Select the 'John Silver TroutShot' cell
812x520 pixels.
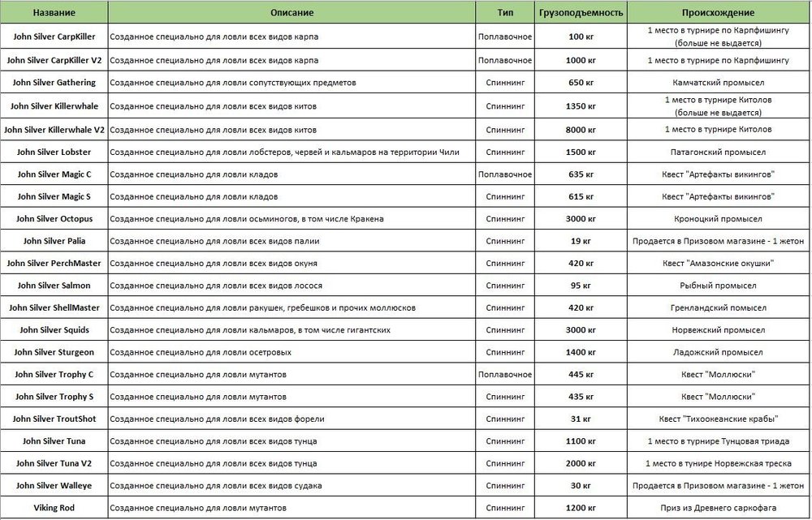coord(54,419)
